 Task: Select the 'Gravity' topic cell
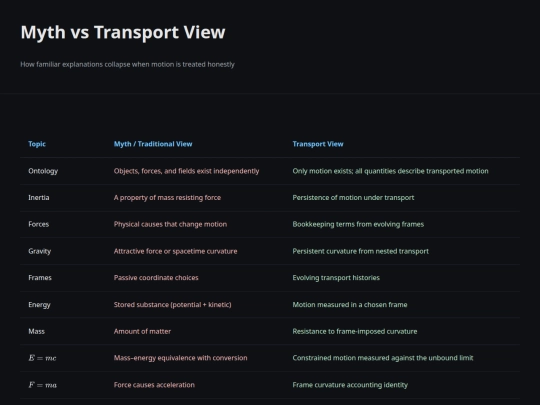click(x=40, y=251)
